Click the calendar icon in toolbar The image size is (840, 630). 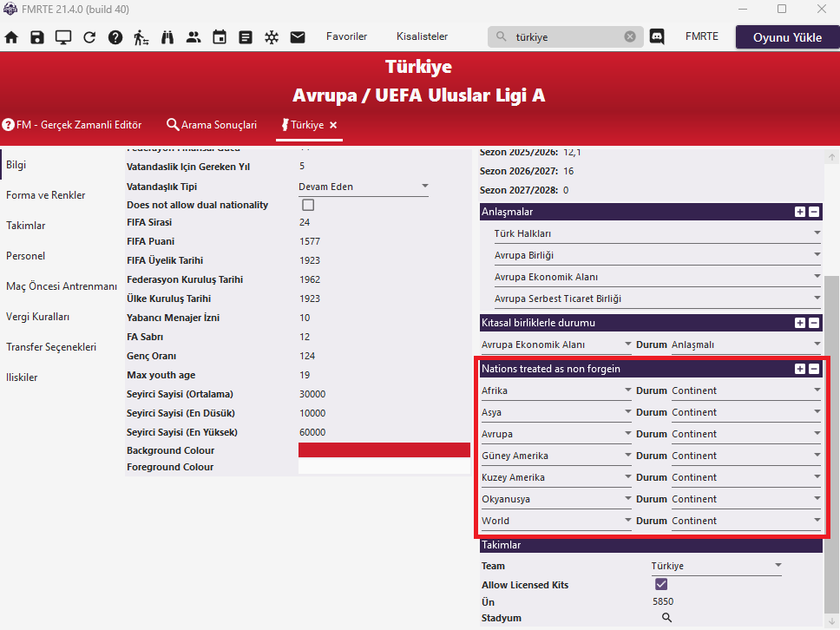(x=220, y=37)
